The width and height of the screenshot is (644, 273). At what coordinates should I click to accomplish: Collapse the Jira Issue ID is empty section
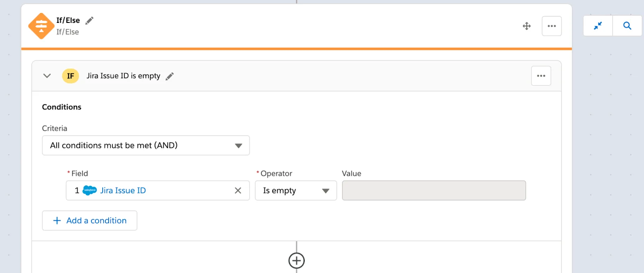[47, 76]
